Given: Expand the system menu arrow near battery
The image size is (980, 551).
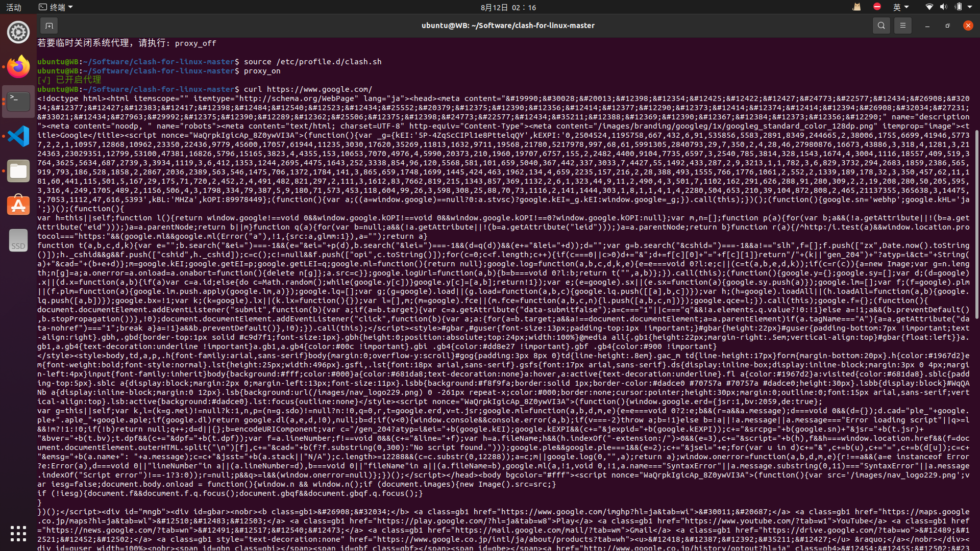Looking at the screenshot, I should [x=970, y=7].
